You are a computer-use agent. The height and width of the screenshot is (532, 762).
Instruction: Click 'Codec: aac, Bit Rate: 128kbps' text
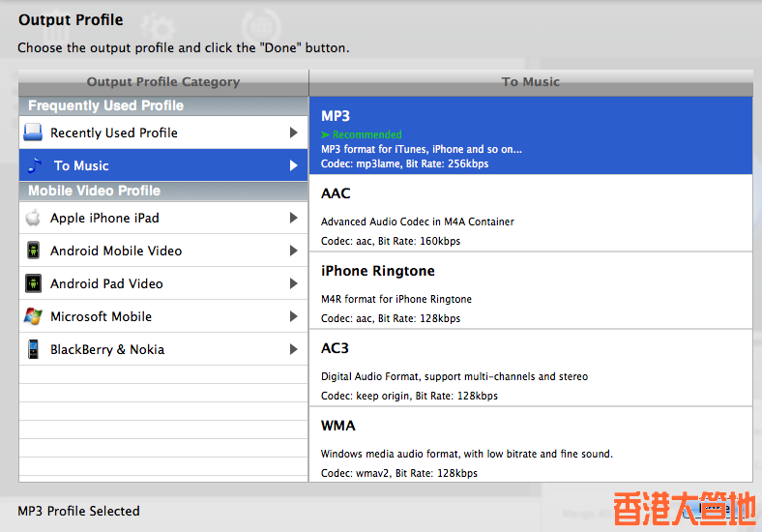[x=391, y=318]
